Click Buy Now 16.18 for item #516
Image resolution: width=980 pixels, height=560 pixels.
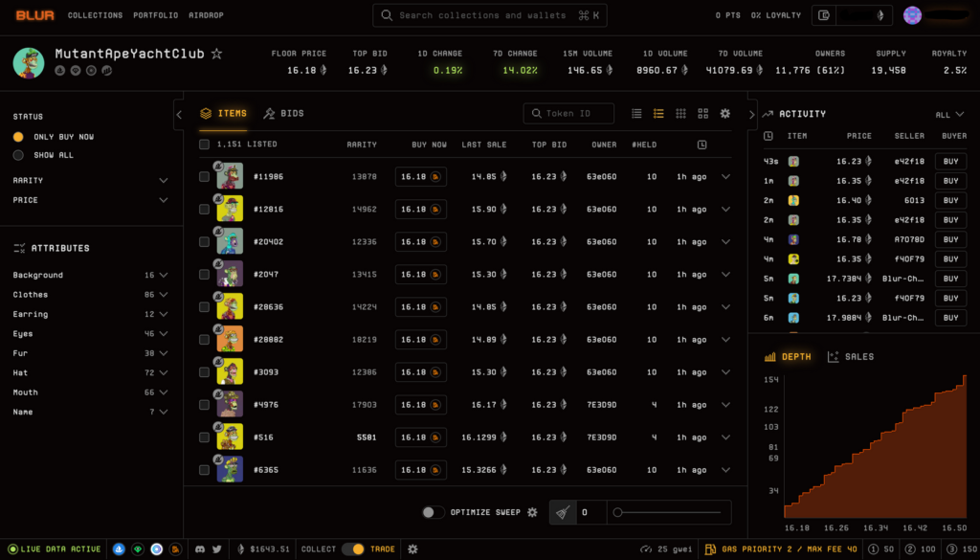421,437
